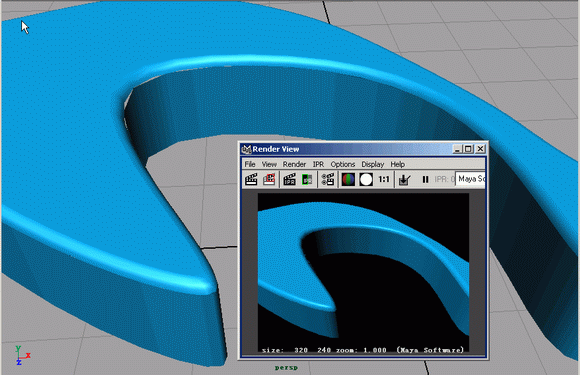Open the Help menu in Render View
The width and height of the screenshot is (580, 375).
click(398, 164)
